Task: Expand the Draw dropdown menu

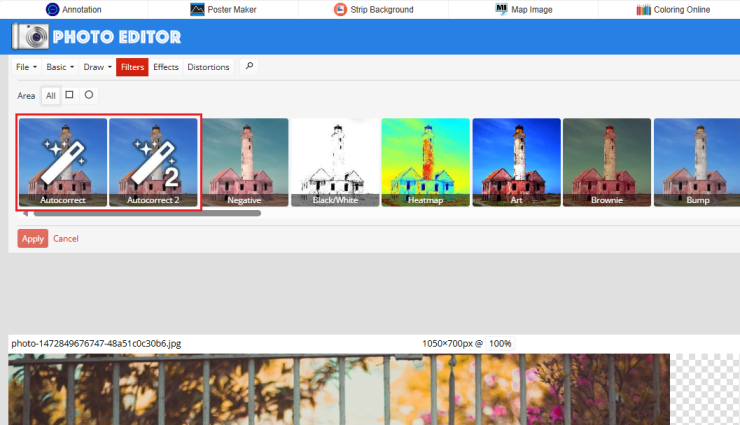Action: 97,67
